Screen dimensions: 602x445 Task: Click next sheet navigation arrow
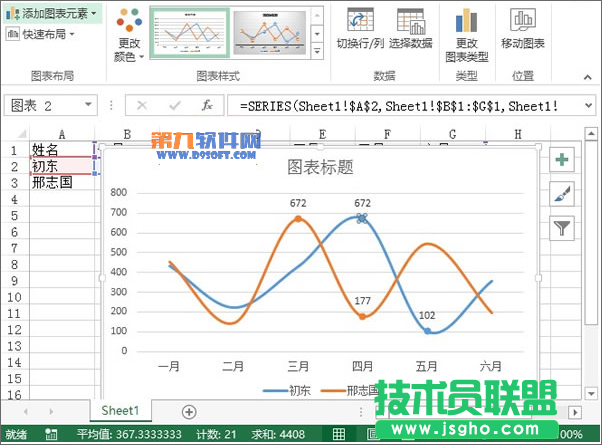coord(51,412)
